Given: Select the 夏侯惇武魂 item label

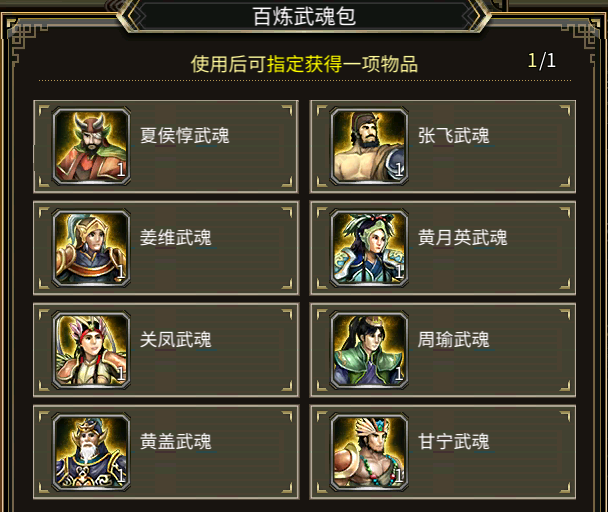Looking at the screenshot, I should point(185,136).
